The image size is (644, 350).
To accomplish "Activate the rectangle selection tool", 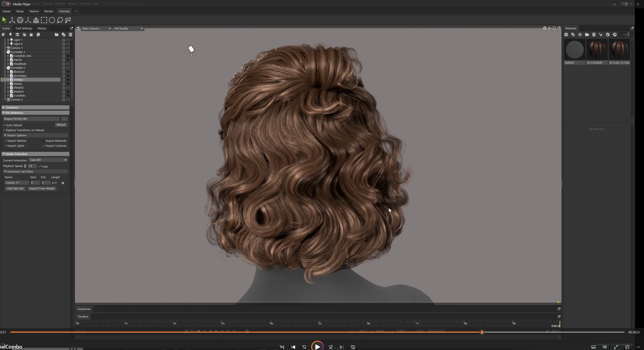I will tap(44, 20).
